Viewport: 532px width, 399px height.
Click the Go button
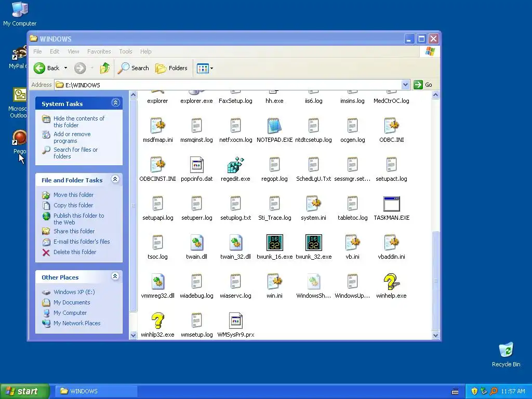(423, 85)
